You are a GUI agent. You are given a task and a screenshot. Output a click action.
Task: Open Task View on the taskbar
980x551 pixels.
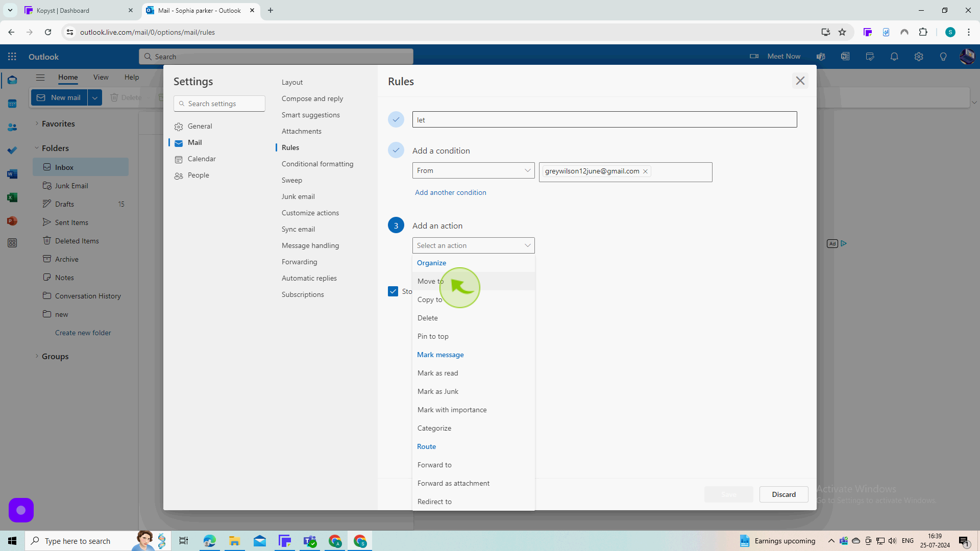(x=184, y=541)
